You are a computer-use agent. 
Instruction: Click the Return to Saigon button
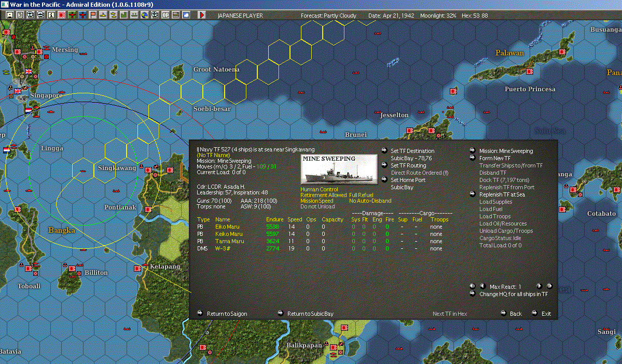click(x=227, y=314)
